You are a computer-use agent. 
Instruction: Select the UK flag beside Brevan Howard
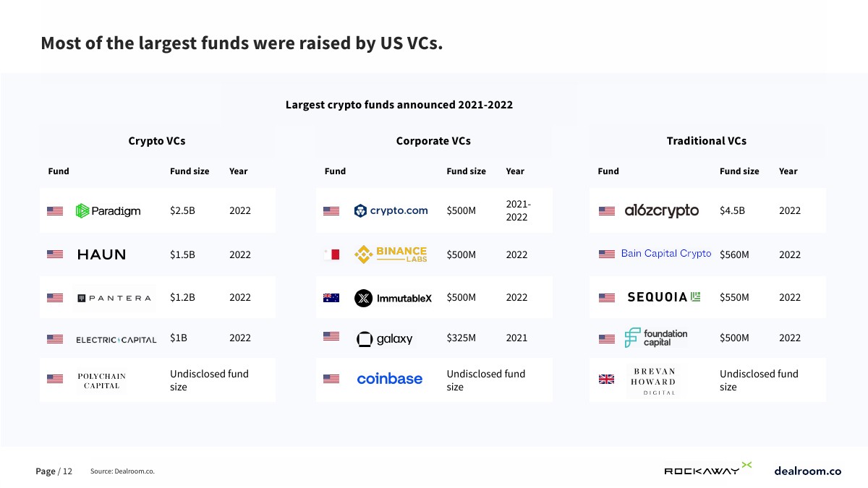point(606,379)
